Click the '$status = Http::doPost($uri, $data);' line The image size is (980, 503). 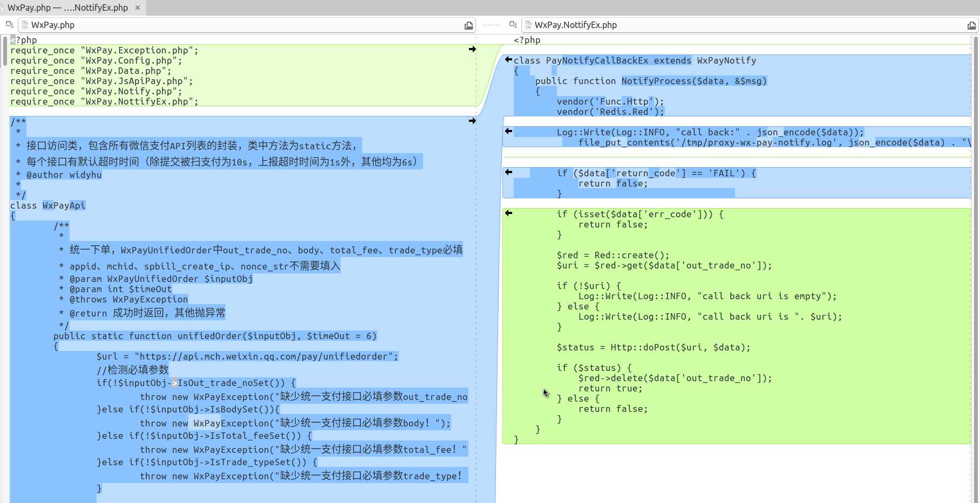pyautogui.click(x=654, y=347)
